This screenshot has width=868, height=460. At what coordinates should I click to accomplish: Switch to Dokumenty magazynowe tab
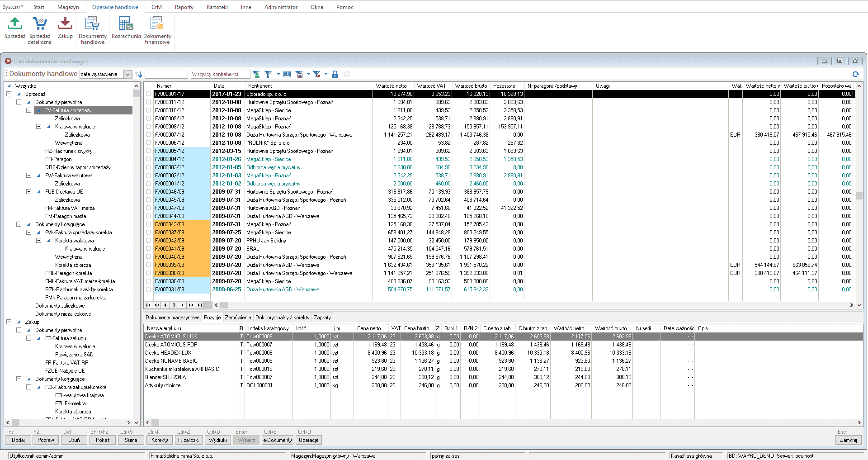tap(172, 318)
